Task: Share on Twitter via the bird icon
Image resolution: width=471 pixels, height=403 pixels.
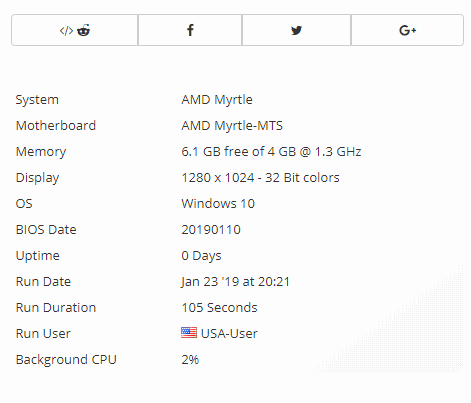Action: [x=296, y=30]
